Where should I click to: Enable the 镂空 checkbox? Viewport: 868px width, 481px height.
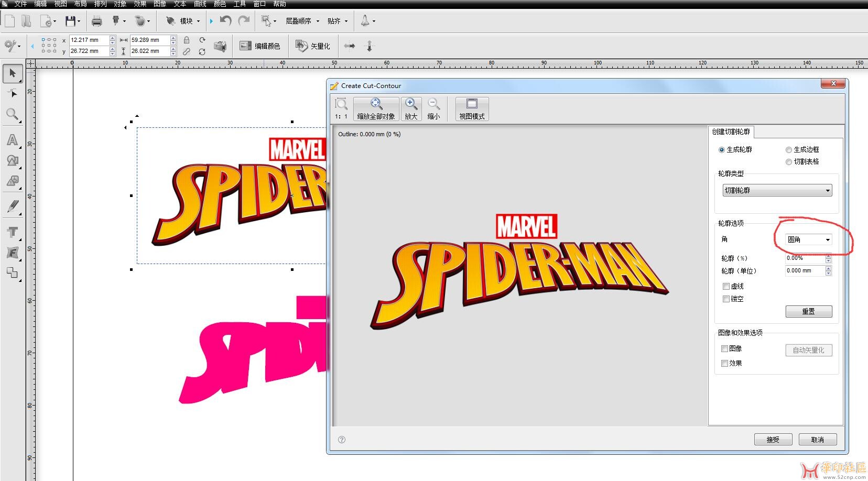[x=726, y=299]
